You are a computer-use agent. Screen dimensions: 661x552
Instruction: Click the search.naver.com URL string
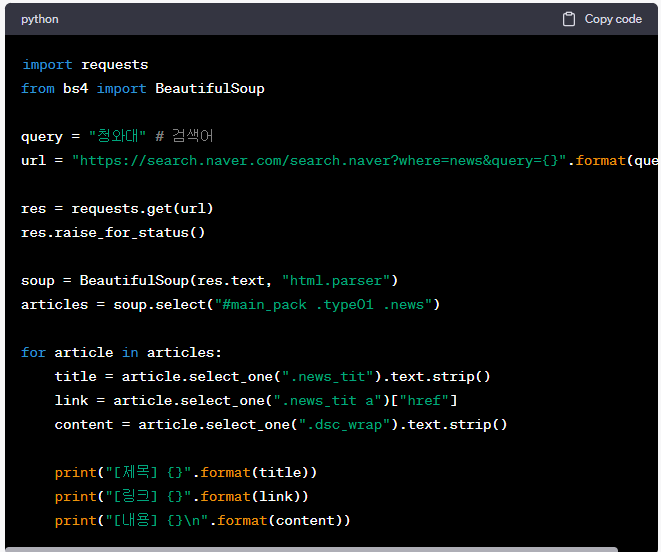tap(319, 161)
